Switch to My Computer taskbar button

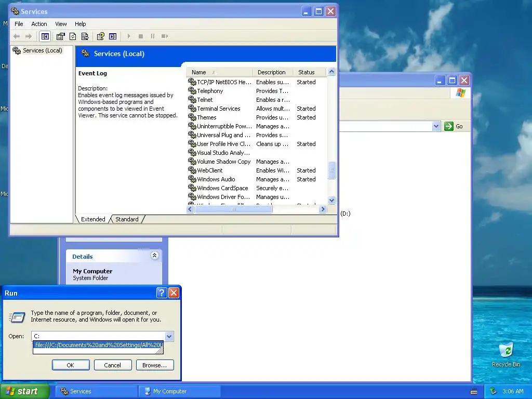point(179,391)
